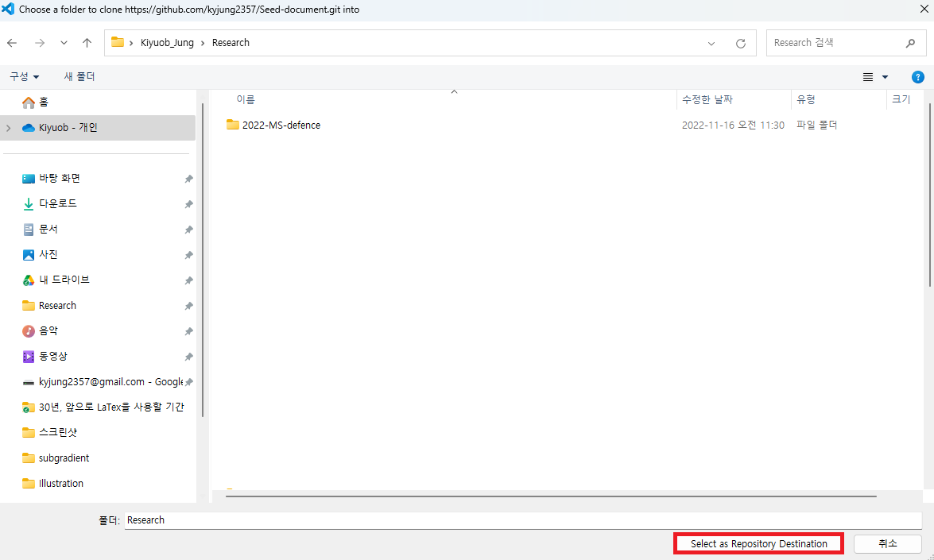Click the horizontal scrollbar in file list
Screen dimensions: 934x560
coord(551,496)
